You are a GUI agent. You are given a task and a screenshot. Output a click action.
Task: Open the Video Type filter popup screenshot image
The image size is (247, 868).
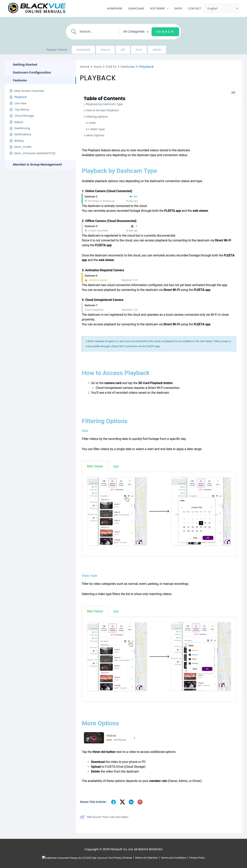coord(201,656)
